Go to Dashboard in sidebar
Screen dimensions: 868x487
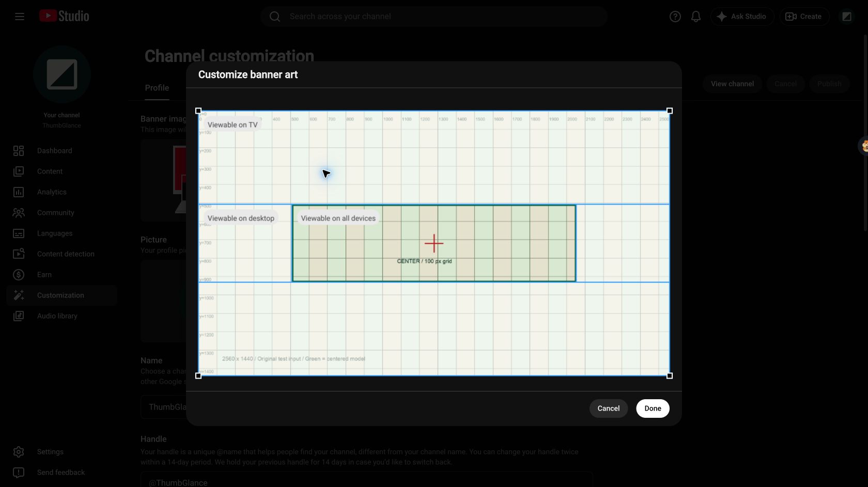coord(62,151)
